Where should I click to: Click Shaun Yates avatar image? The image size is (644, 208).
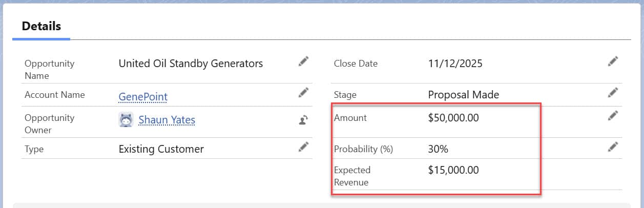[x=126, y=120]
